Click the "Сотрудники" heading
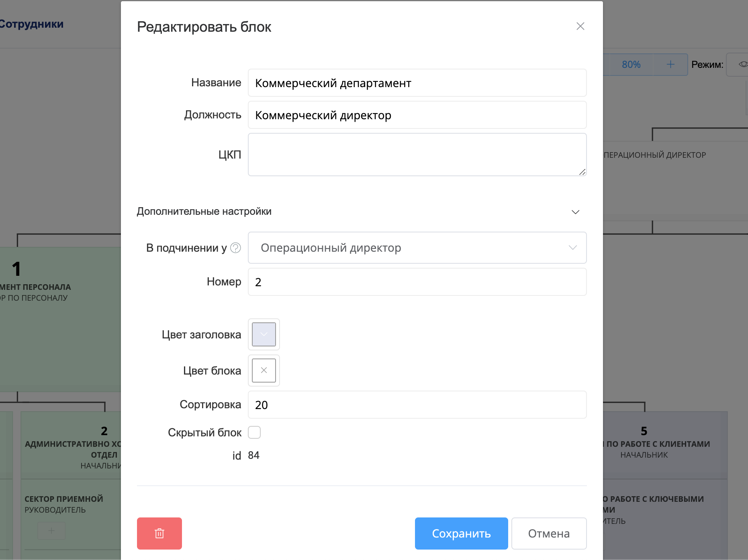This screenshot has width=748, height=560. coord(32,24)
